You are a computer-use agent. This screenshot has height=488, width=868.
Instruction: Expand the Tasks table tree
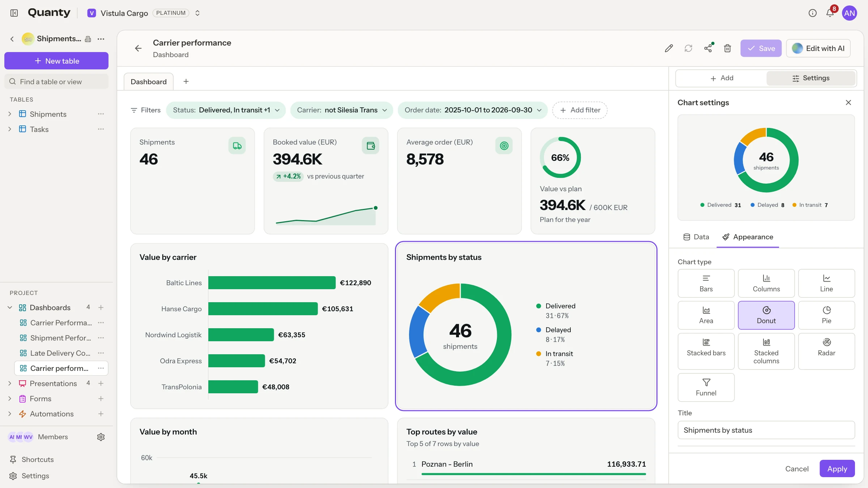tap(10, 129)
